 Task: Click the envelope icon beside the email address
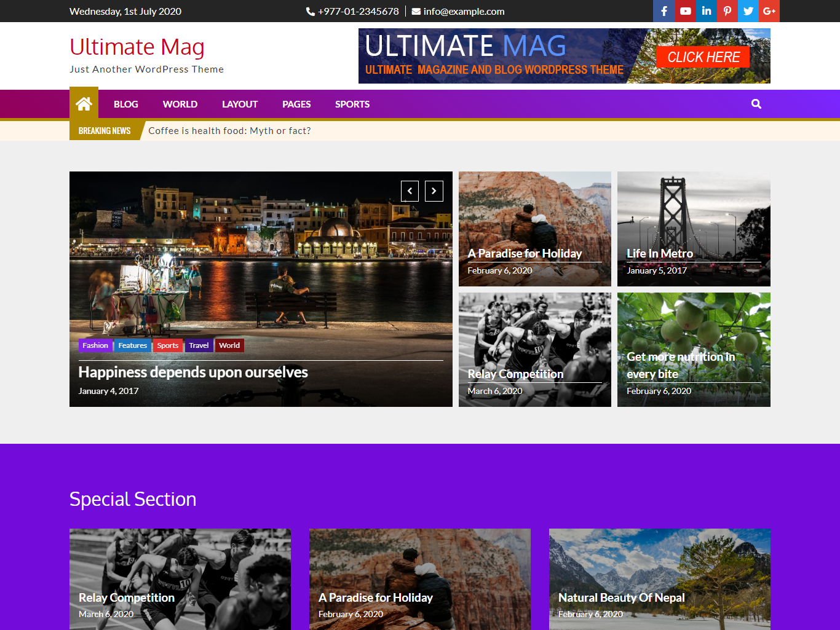(415, 11)
